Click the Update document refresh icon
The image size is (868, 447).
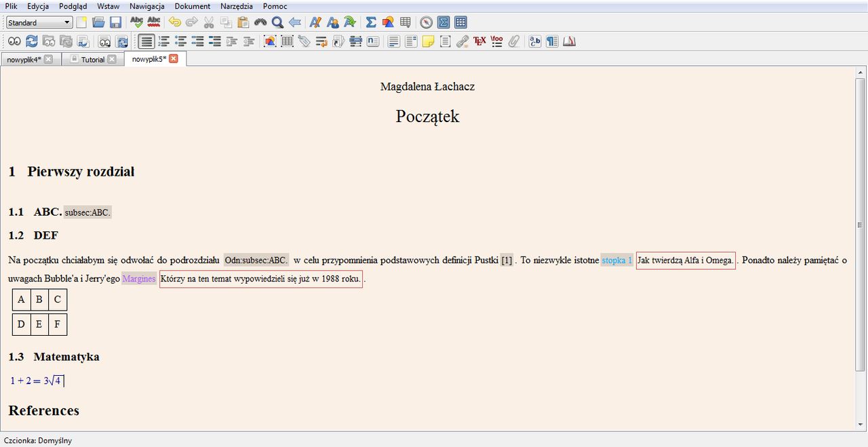(31, 41)
